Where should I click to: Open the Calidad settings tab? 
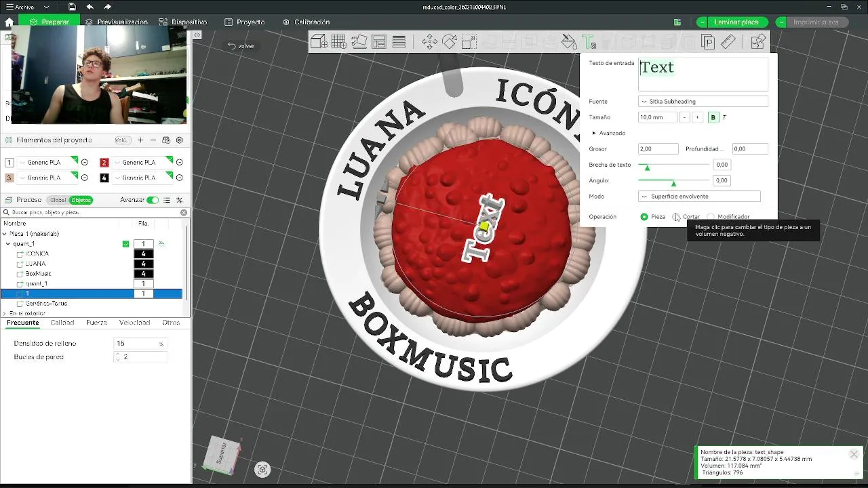tap(62, 323)
